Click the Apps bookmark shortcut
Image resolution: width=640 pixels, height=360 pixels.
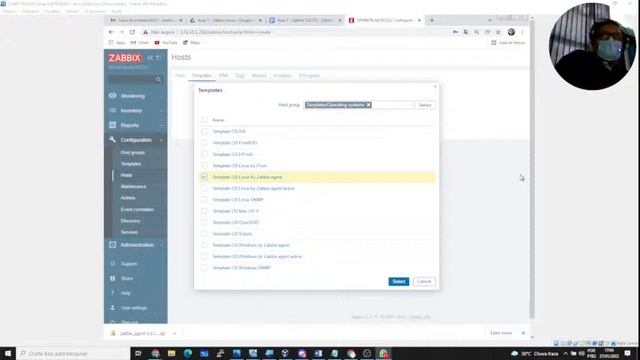117,42
